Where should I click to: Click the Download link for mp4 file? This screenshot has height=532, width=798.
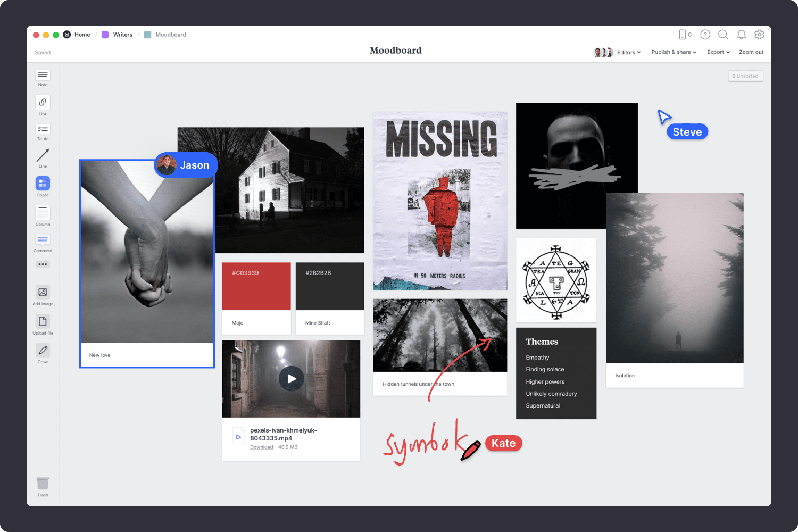point(261,447)
